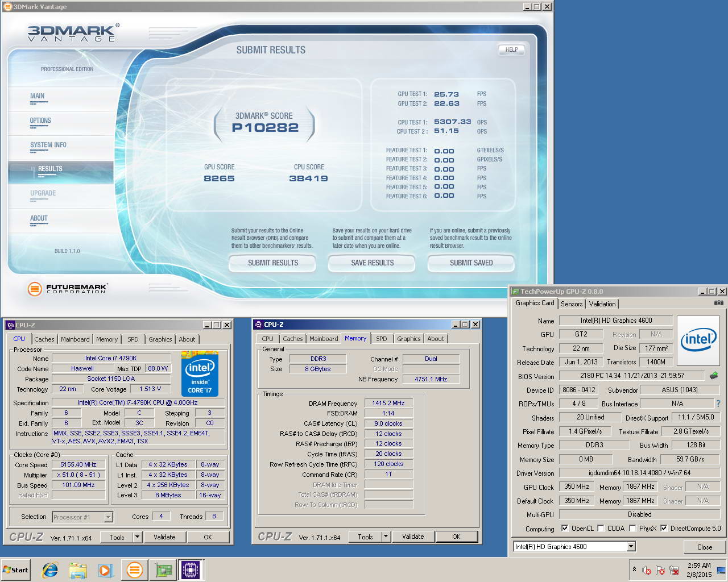Click the Memory-tab CPU-Z window title icon
Image resolution: width=728 pixels, height=582 pixels.
tap(258, 325)
